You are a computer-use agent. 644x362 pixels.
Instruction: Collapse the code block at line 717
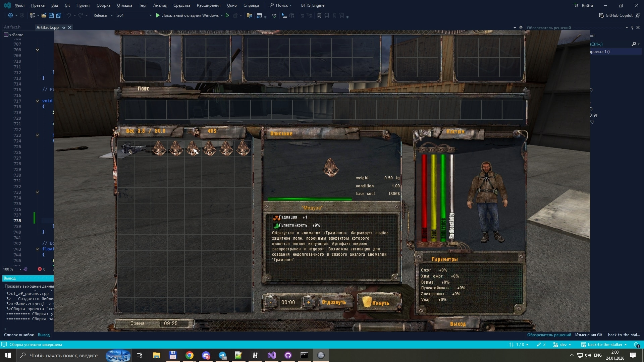(x=37, y=101)
